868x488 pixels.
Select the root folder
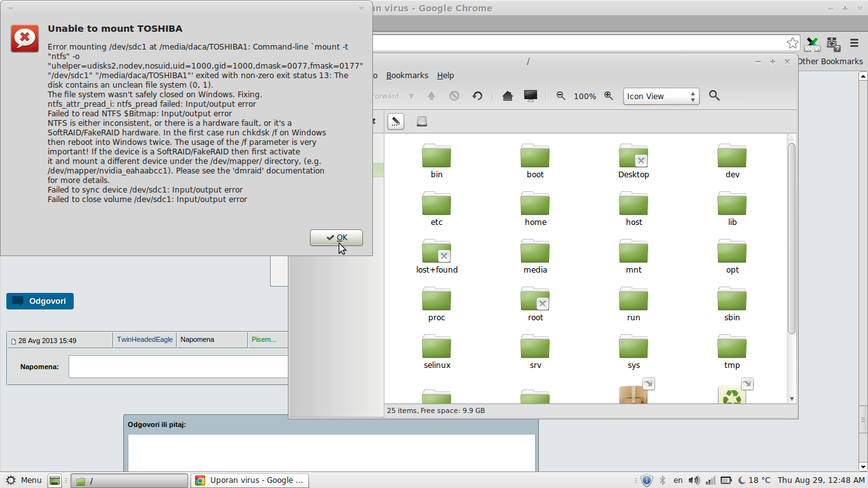pos(535,304)
